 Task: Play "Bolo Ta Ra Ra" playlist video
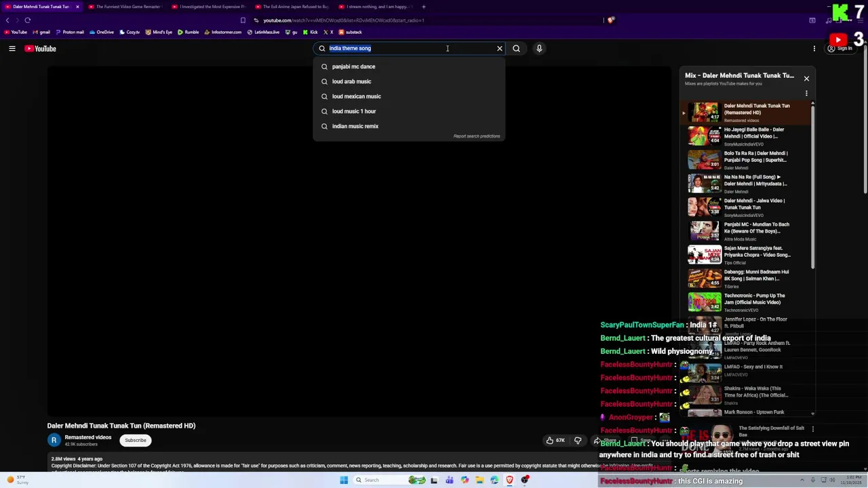click(746, 160)
